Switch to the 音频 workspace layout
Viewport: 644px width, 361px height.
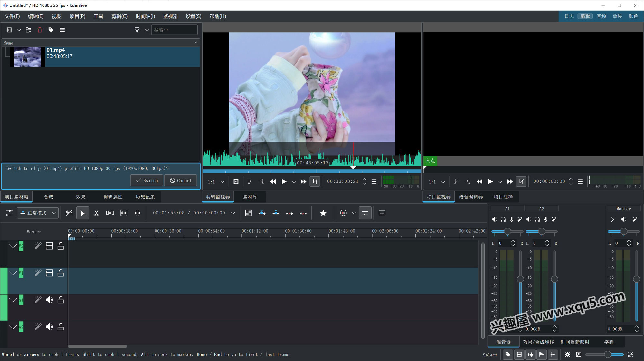601,16
